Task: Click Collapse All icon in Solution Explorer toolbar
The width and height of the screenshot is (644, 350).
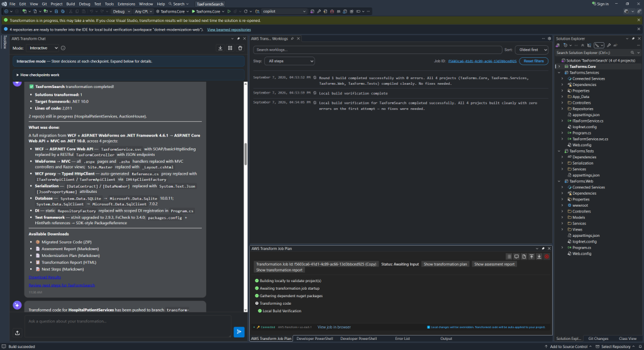Action: [x=582, y=45]
